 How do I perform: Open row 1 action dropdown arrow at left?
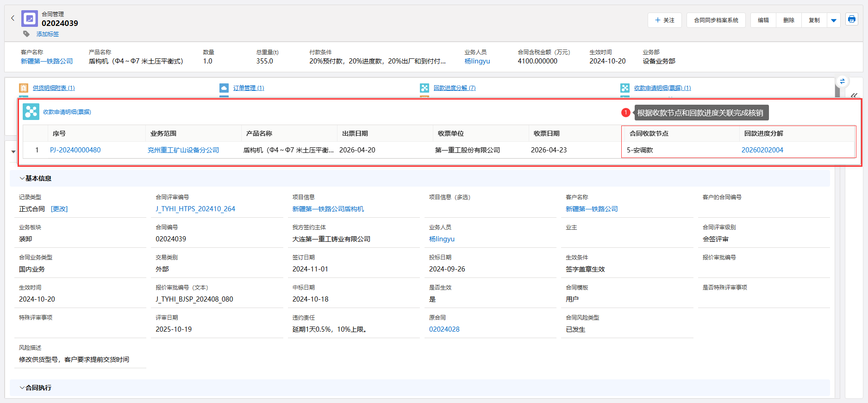(13, 151)
